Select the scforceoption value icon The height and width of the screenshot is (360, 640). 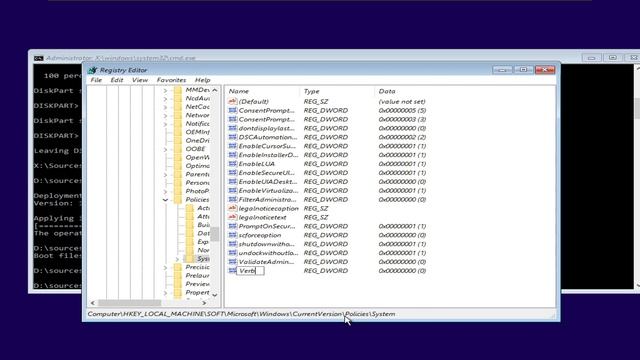point(233,235)
